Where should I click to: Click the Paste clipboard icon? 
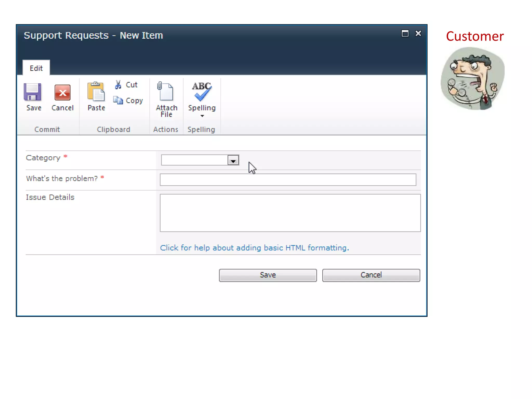point(96,91)
